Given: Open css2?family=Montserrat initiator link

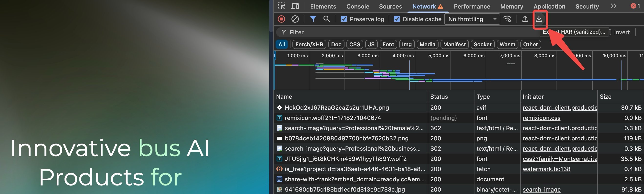Looking at the screenshot, I should (x=560, y=159).
